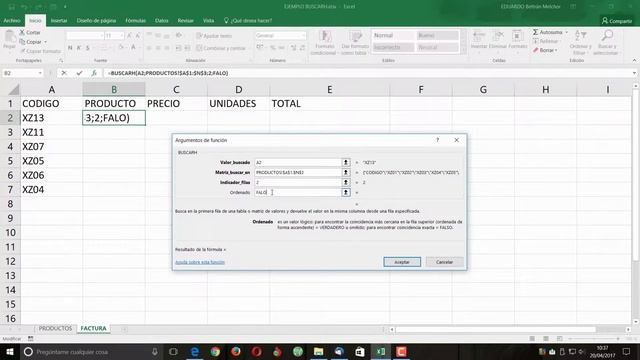The height and width of the screenshot is (360, 640).
Task: Click the Valor_buscado input field
Action: click(x=298, y=162)
